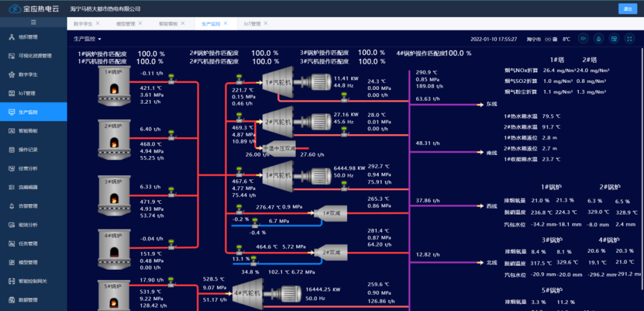The image size is (644, 311).
Task: Expand the 生产监控 dropdown arrow
Action: pos(100,39)
